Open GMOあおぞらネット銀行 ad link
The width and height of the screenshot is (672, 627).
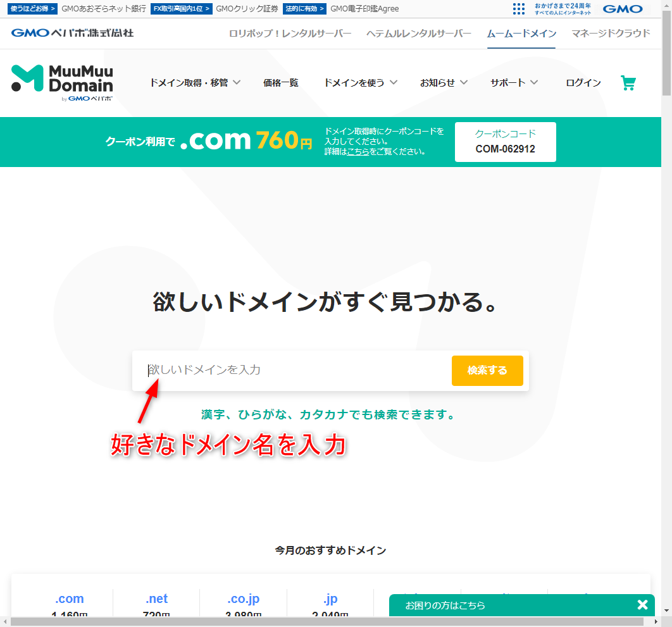[x=104, y=9]
